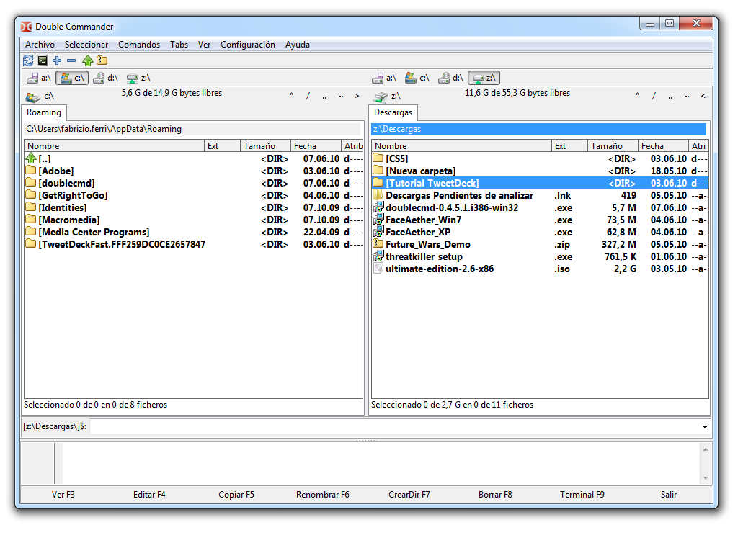
Task: Click CrearDir F7 button
Action: point(409,494)
